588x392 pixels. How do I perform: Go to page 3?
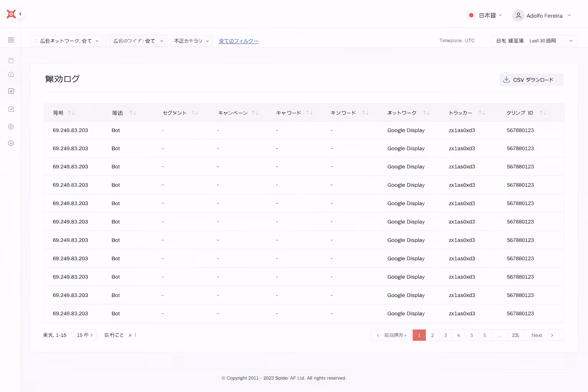[445, 335]
